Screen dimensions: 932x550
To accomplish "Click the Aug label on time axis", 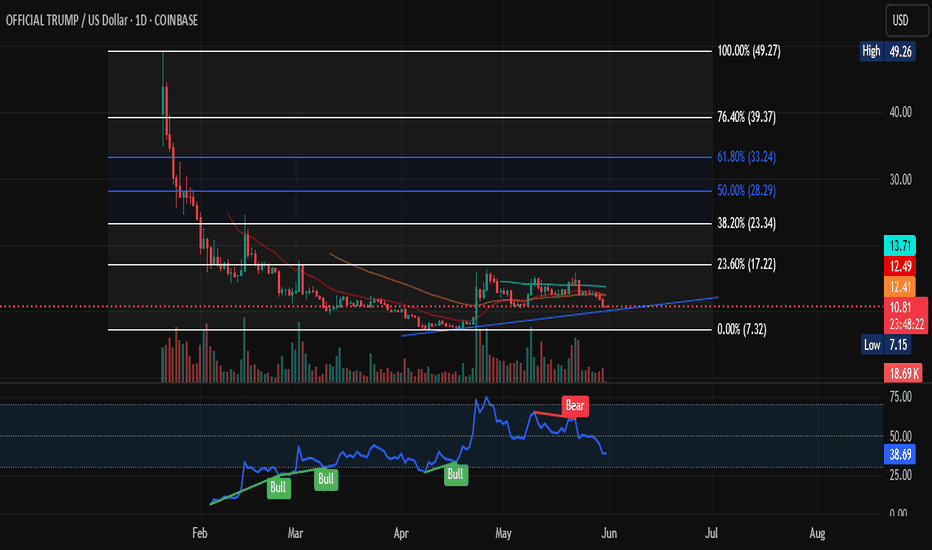I will [x=818, y=535].
